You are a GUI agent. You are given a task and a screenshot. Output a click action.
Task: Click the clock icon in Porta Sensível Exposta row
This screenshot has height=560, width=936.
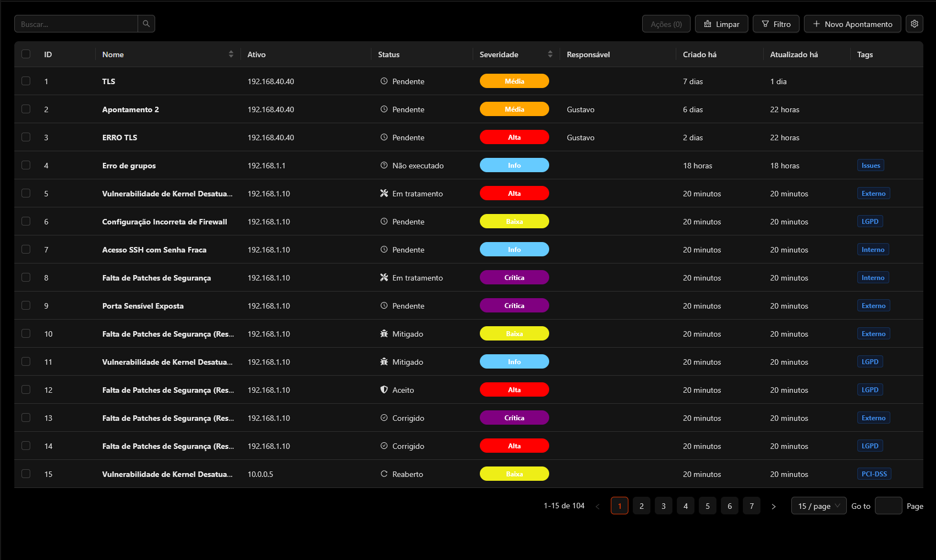(384, 305)
